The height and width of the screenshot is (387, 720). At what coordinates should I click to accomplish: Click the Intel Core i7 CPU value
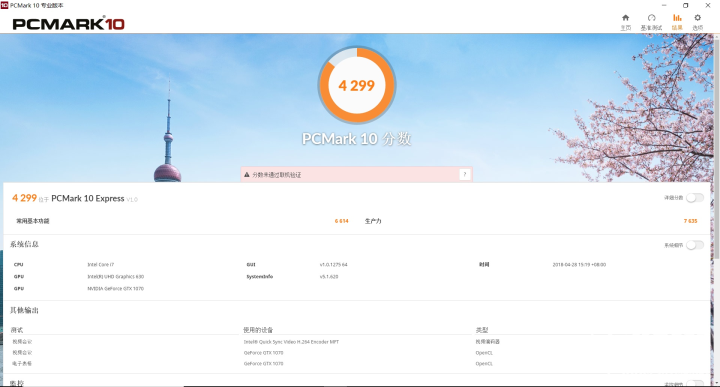click(x=101, y=265)
